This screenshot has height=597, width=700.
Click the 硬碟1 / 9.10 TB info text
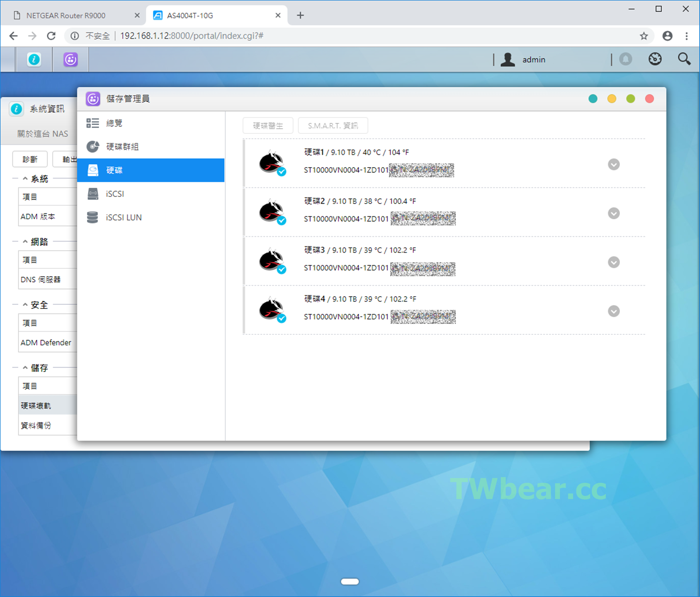pyautogui.click(x=357, y=152)
